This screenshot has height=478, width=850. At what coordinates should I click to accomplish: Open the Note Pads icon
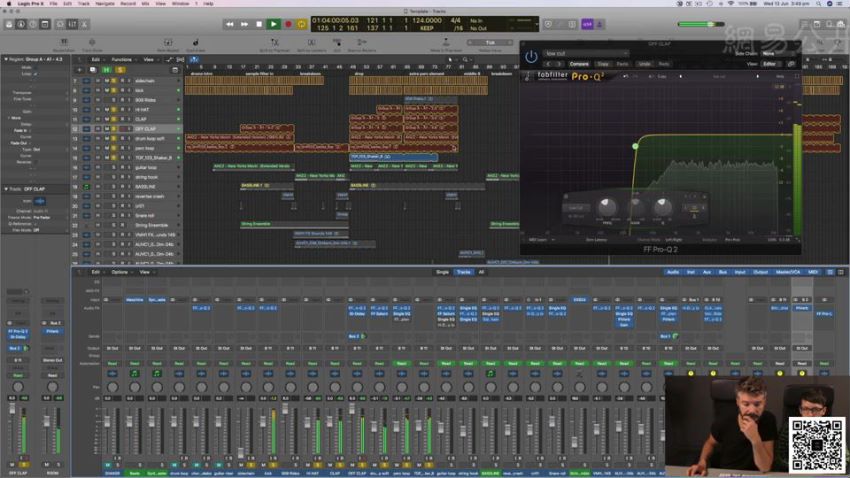(816, 24)
